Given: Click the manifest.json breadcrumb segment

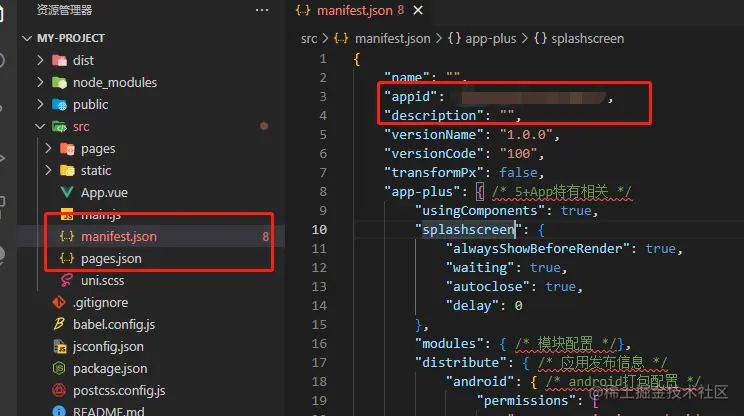Looking at the screenshot, I should point(392,38).
